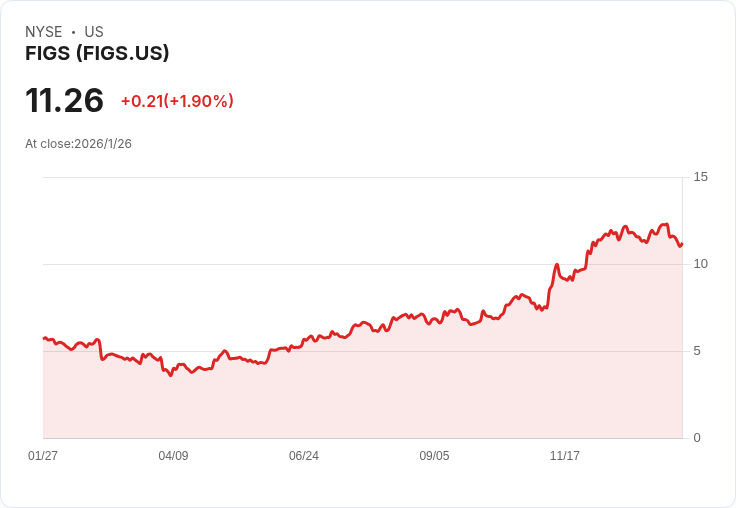Click the NYSE exchange label
736x508 pixels.
(x=43, y=32)
